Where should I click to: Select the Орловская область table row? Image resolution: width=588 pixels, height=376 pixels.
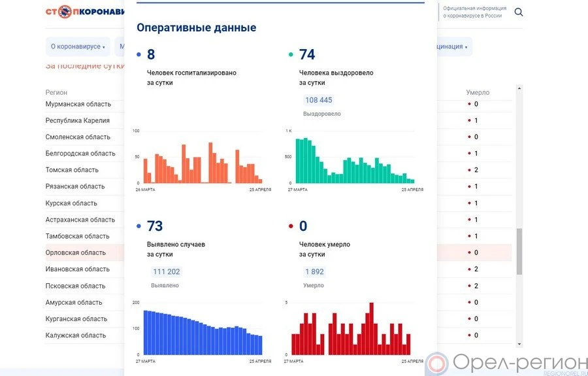click(x=75, y=252)
